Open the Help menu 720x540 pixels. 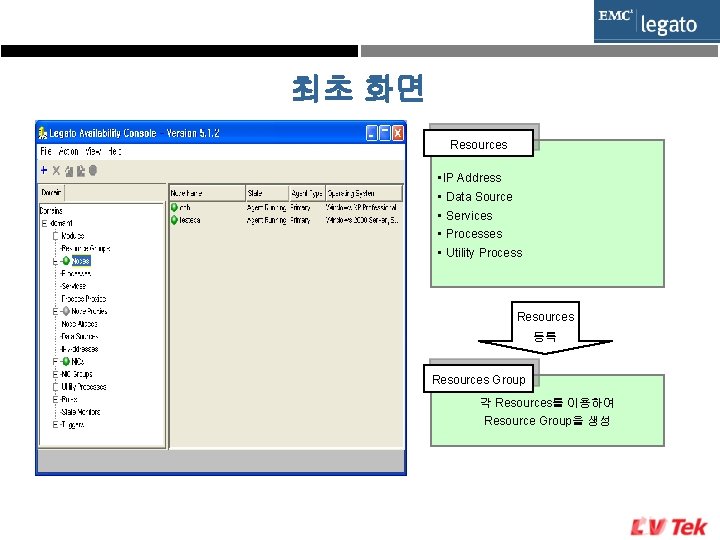[115, 151]
